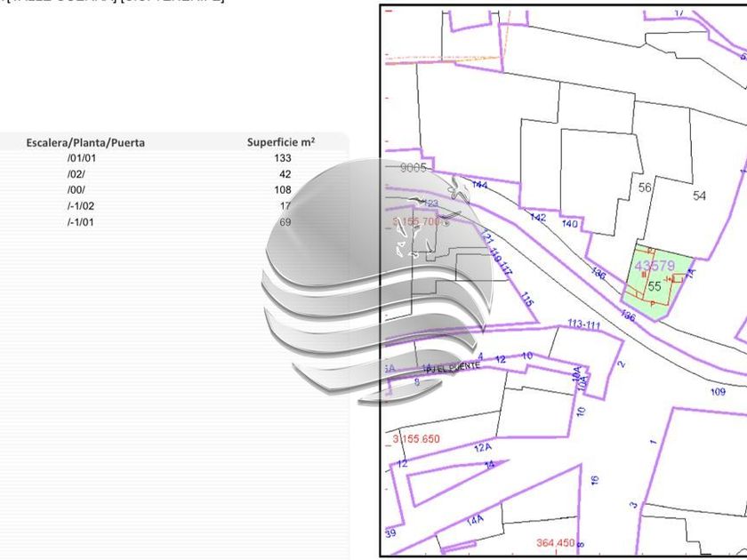Image resolution: width=747 pixels, height=560 pixels.
Task: Click the Escalera/Planta/Puerta column header
Action: pyautogui.click(x=85, y=142)
